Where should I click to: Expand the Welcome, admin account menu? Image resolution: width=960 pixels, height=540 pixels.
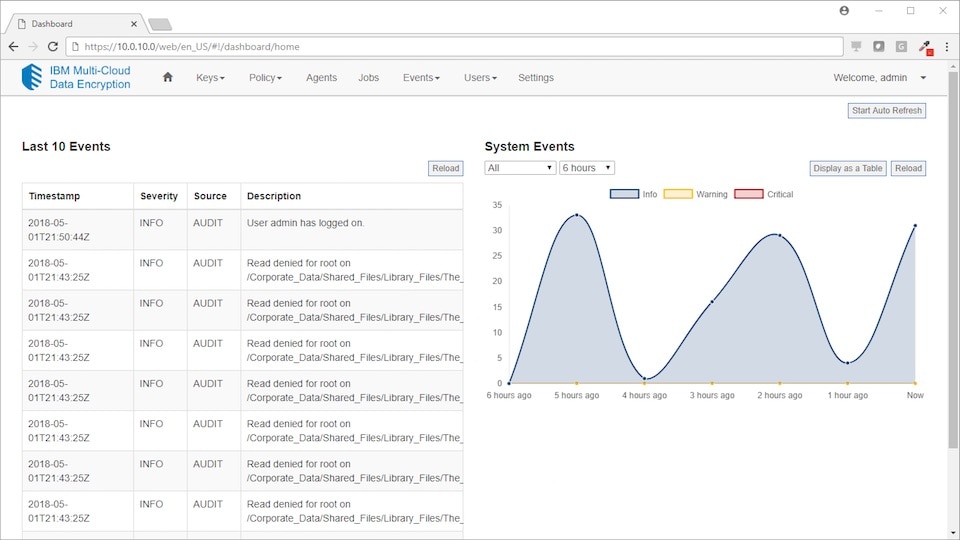click(x=880, y=78)
